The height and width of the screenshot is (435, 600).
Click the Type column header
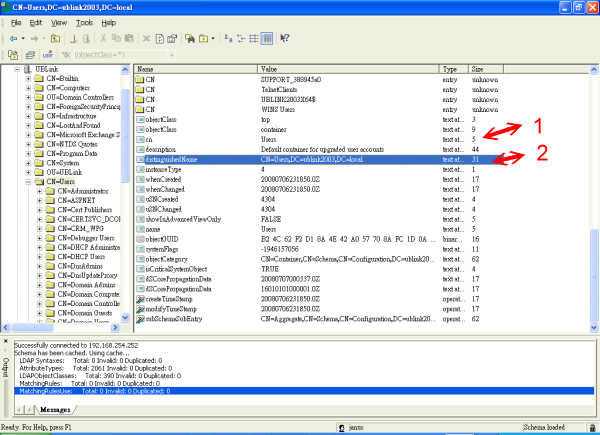pyautogui.click(x=454, y=69)
